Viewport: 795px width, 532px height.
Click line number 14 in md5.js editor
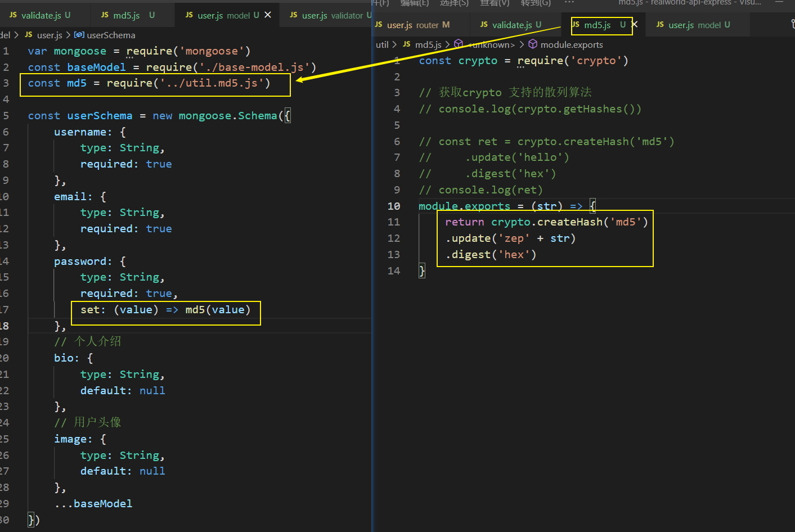(x=394, y=270)
